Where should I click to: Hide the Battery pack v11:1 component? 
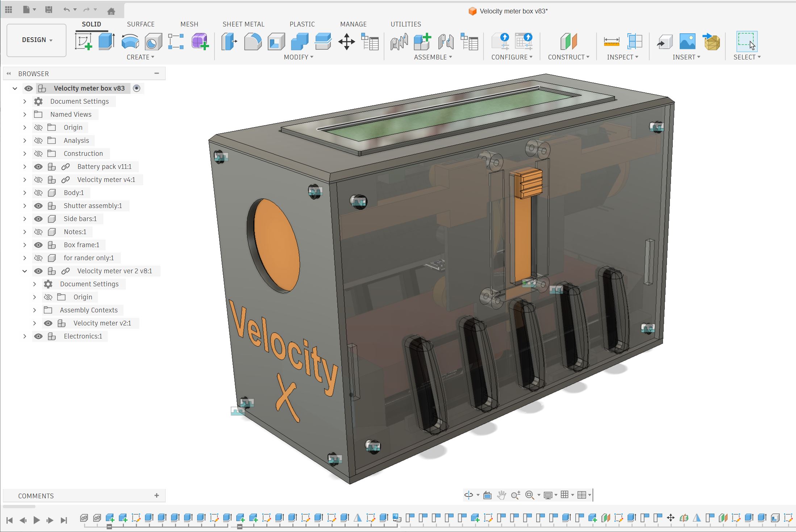[38, 167]
